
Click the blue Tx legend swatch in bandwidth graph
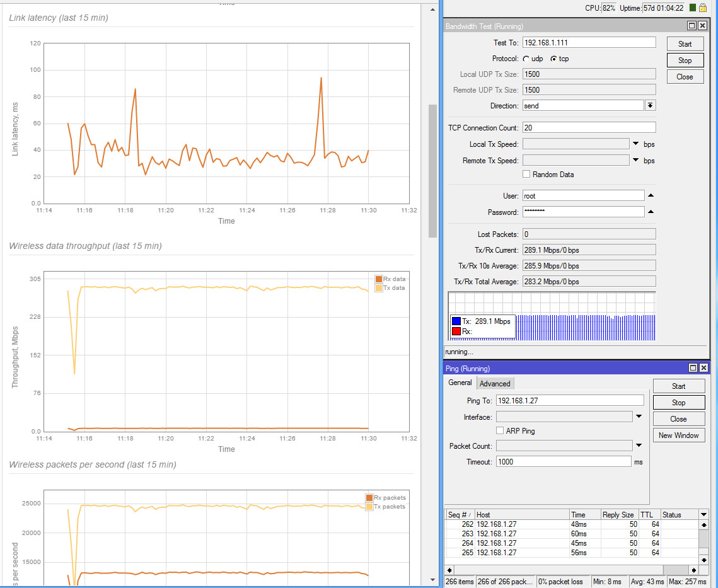tap(456, 321)
